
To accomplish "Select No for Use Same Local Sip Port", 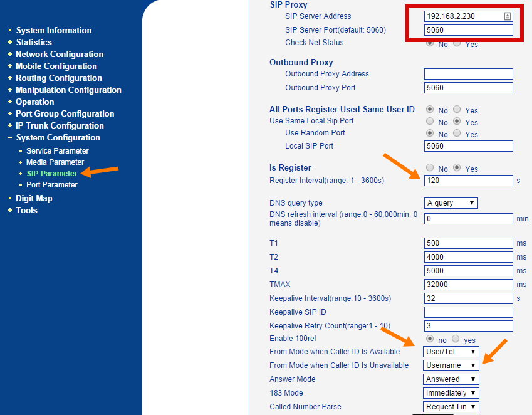I will click(x=430, y=121).
